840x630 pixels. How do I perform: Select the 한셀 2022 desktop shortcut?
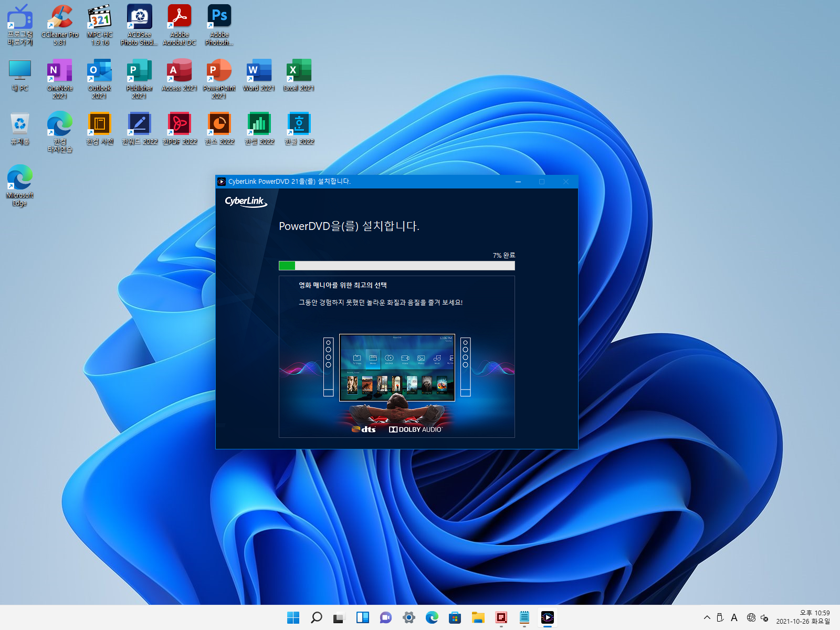[259, 129]
